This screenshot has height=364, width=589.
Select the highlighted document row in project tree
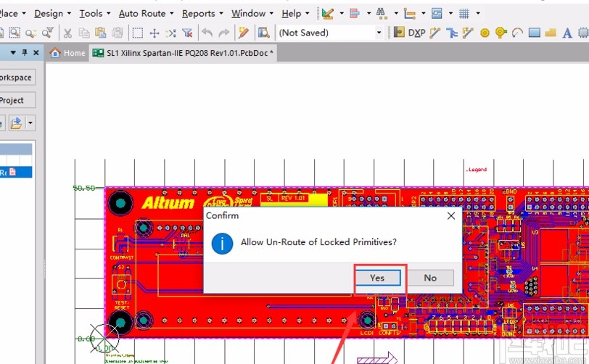(x=16, y=172)
